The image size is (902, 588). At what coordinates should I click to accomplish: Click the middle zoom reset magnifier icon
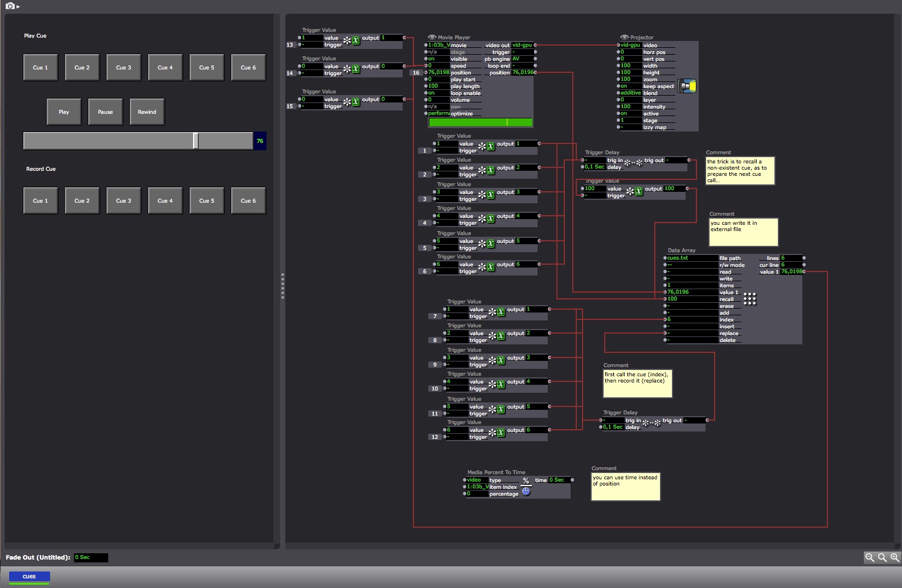tap(882, 557)
